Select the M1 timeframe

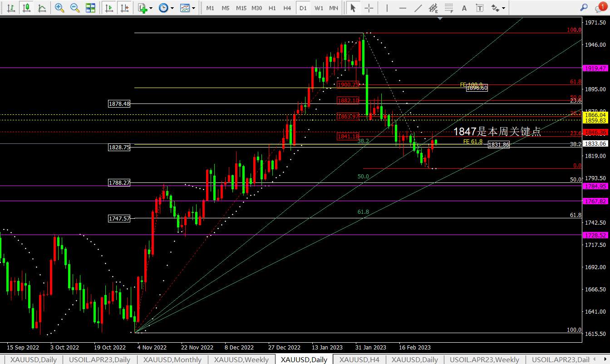210,8
